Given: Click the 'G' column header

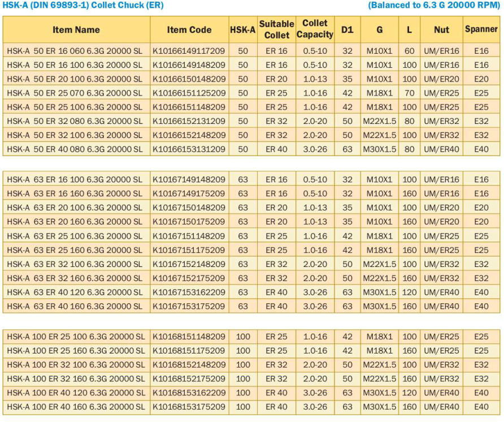Looking at the screenshot, I should click(379, 29).
